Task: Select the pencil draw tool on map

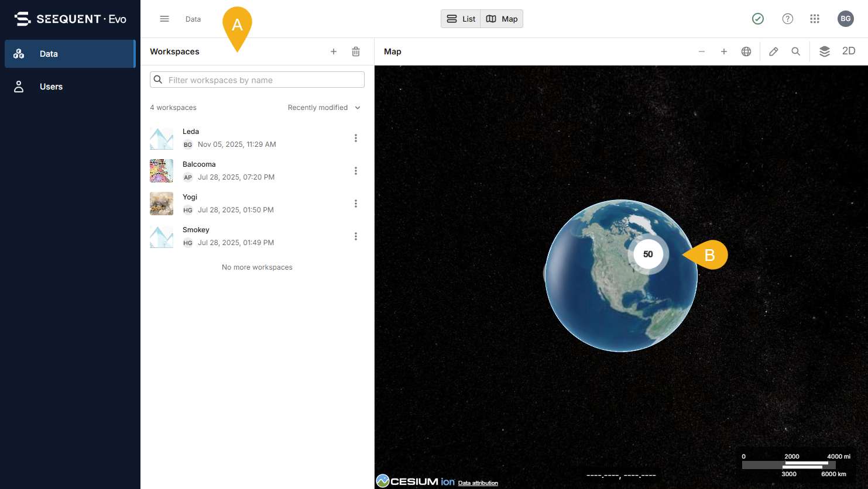Action: pyautogui.click(x=774, y=51)
